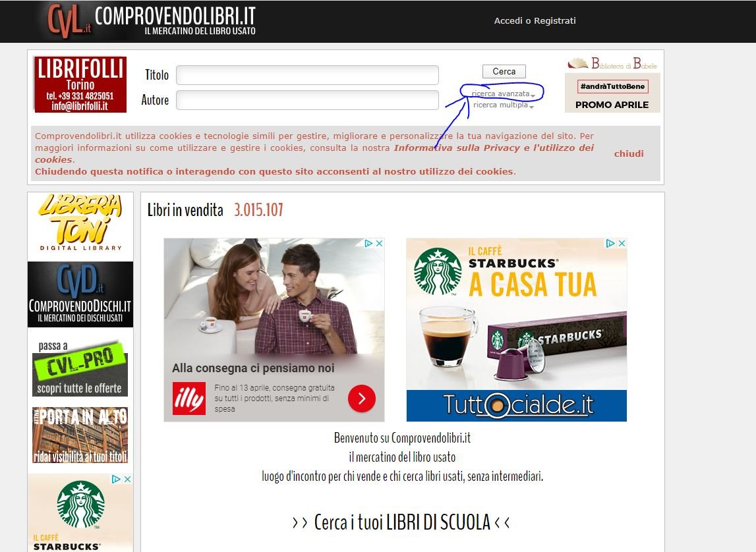Close the sidebar Starbucks ad with X
The image size is (756, 552).
pos(128,480)
